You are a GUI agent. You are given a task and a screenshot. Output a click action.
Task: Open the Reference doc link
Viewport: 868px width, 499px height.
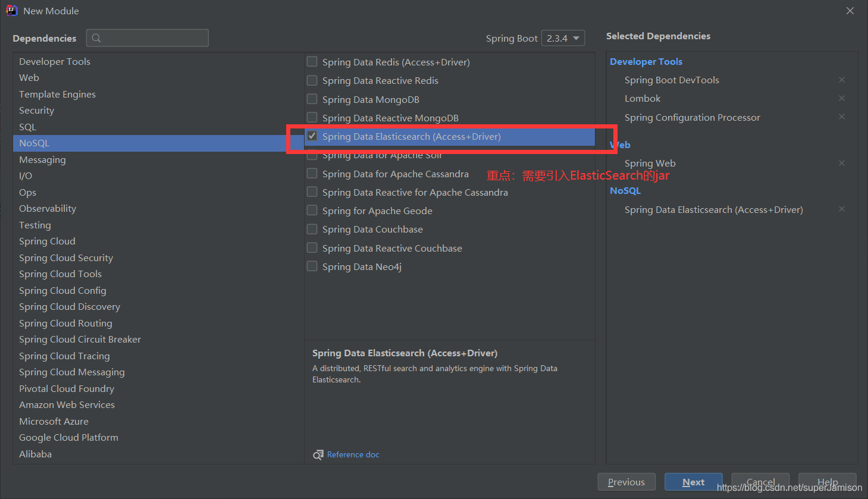pyautogui.click(x=353, y=454)
